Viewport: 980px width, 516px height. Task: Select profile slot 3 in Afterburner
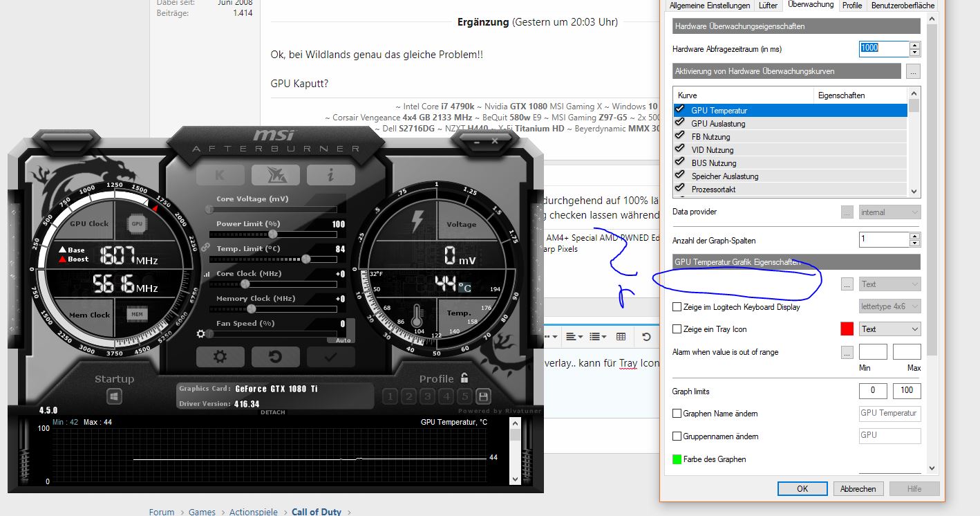(x=427, y=396)
